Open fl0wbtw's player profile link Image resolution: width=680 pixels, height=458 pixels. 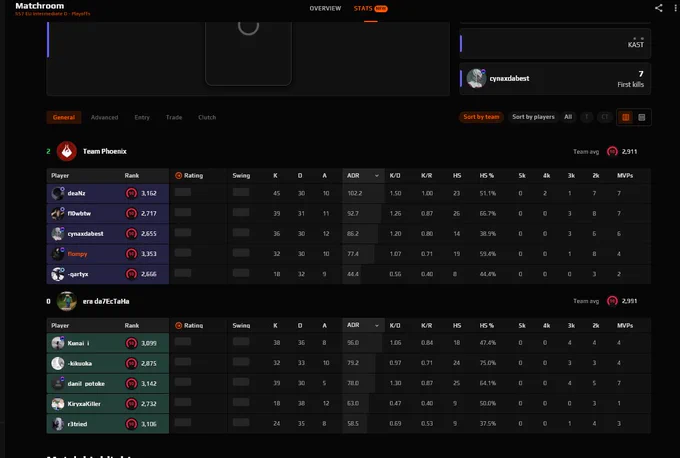point(79,213)
